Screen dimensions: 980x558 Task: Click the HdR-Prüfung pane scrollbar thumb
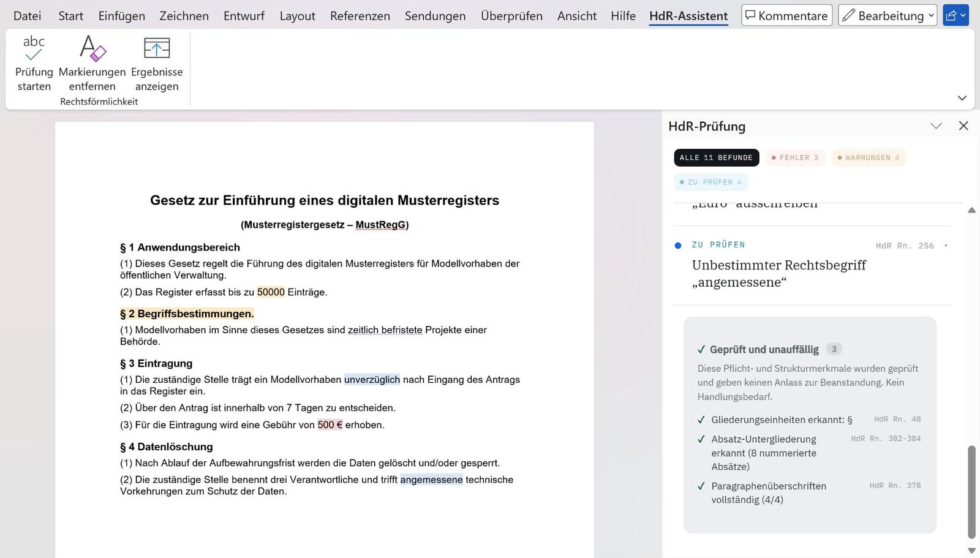[x=971, y=492]
